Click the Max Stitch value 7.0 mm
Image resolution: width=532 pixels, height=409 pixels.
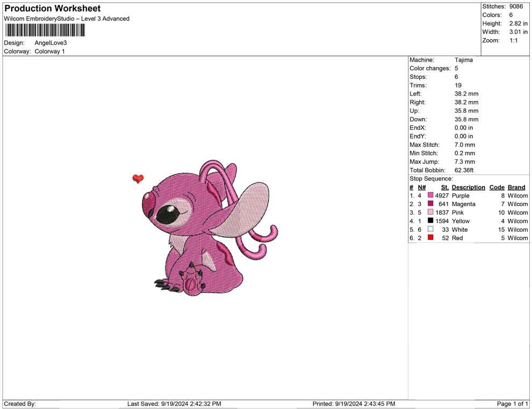click(x=465, y=144)
